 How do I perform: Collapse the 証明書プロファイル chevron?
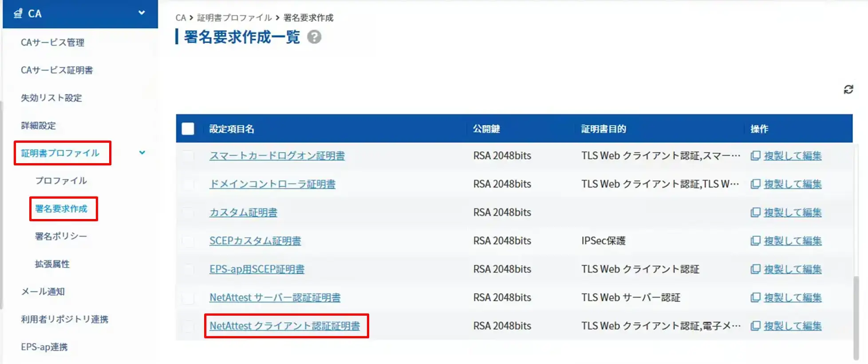(x=142, y=153)
